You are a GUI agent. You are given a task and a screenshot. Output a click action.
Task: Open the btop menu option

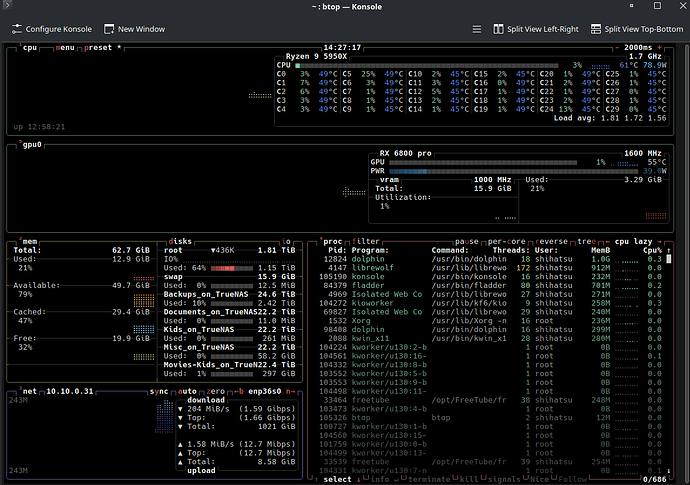pos(65,48)
